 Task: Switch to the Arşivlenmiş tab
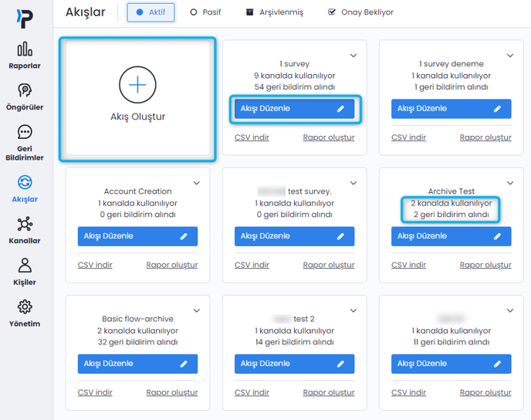click(x=275, y=12)
